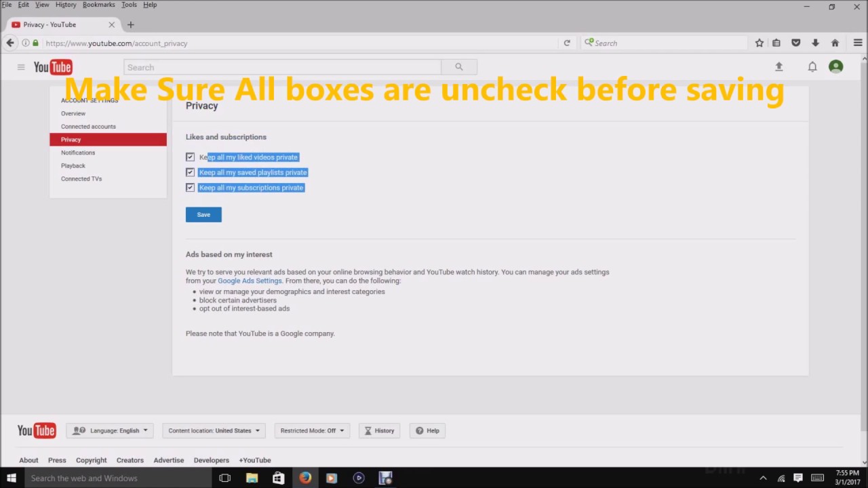
Task: Open the Firefox hamburger menu
Action: click(x=858, y=43)
